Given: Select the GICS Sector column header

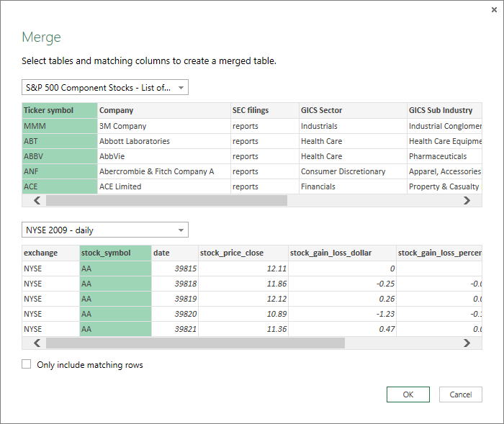Looking at the screenshot, I should (351, 110).
